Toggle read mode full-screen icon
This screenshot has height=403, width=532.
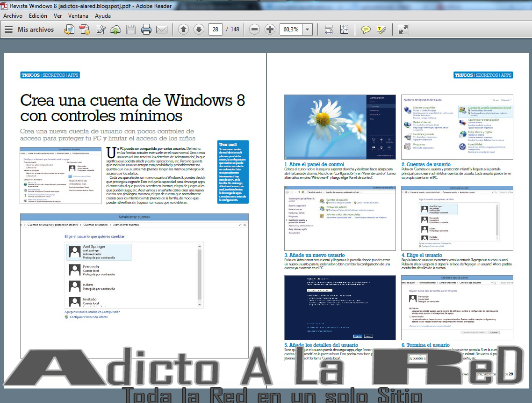[x=403, y=29]
